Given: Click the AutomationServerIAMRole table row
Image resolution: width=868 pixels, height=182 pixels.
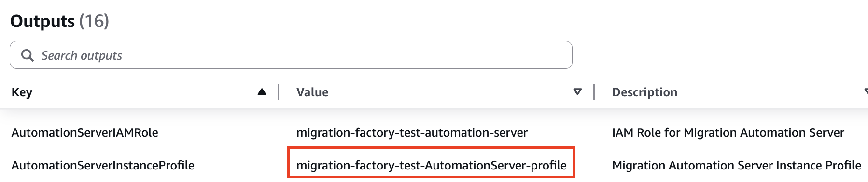Looking at the screenshot, I should point(434,132).
